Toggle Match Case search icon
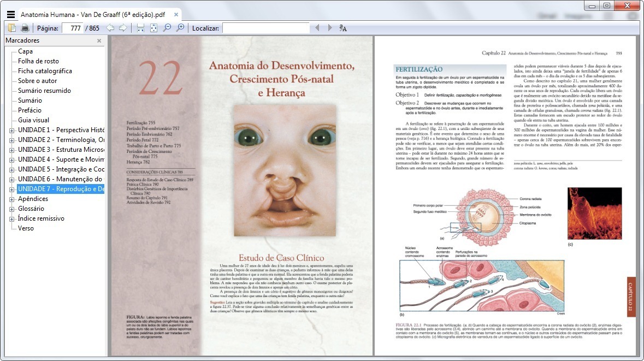Image resolution: width=644 pixels, height=361 pixels. click(x=343, y=28)
